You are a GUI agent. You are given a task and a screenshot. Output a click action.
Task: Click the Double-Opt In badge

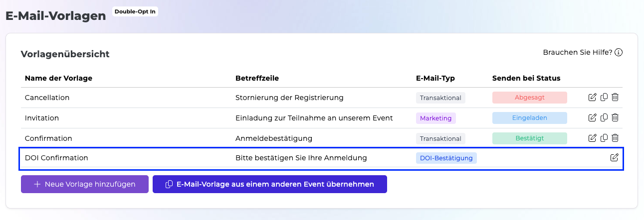[x=135, y=11]
